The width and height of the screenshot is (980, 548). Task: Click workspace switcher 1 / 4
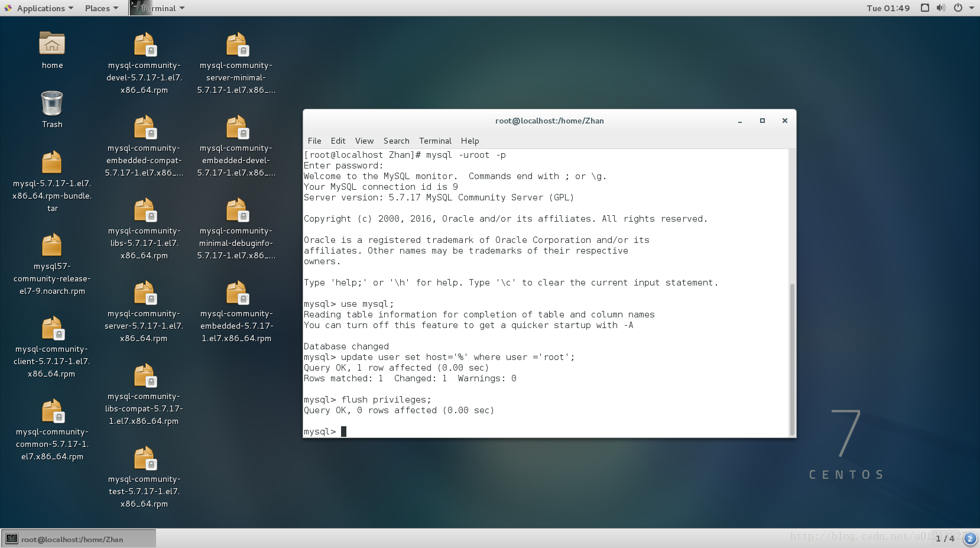tap(945, 539)
